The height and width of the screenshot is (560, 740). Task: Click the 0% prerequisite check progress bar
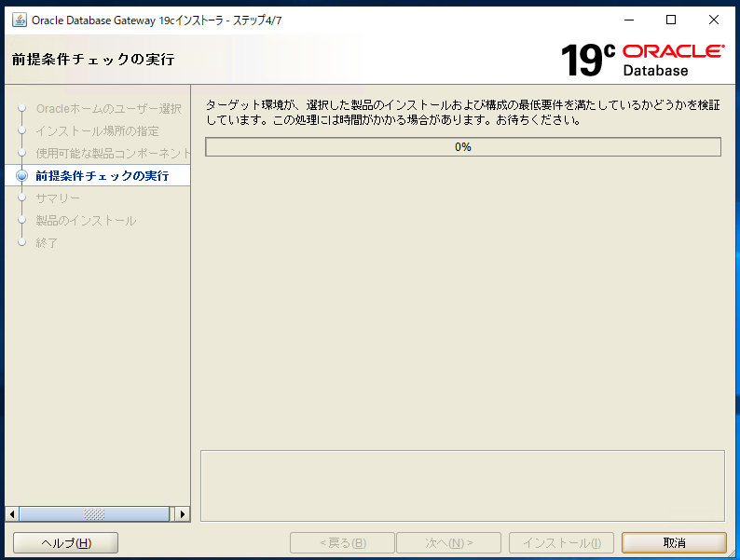coord(463,146)
